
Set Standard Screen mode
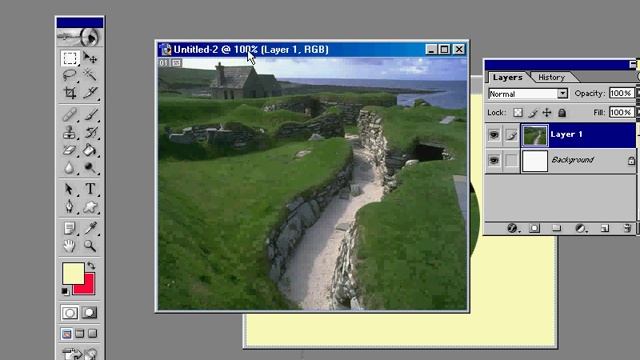(67, 334)
